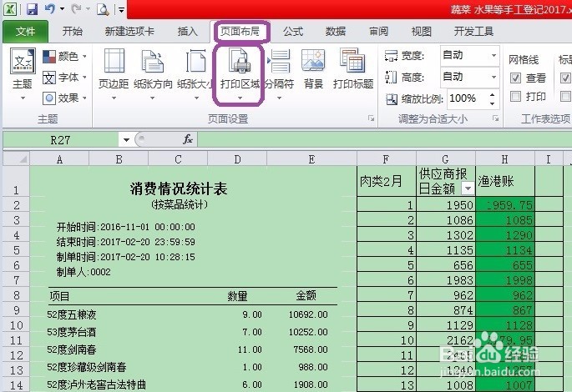Click cell 53度茅台酒
The width and height of the screenshot is (572, 392).
[x=72, y=332]
